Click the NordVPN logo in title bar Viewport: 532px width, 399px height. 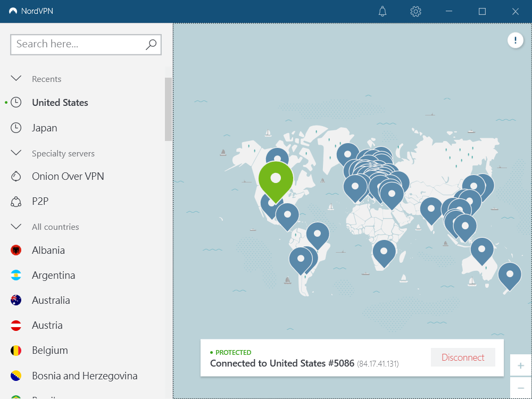[13, 11]
